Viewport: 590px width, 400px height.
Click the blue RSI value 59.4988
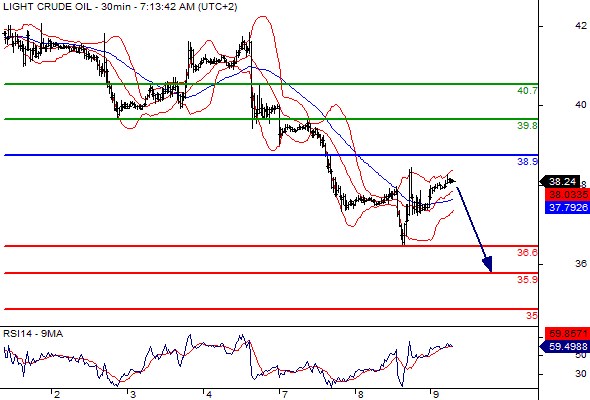pos(564,346)
